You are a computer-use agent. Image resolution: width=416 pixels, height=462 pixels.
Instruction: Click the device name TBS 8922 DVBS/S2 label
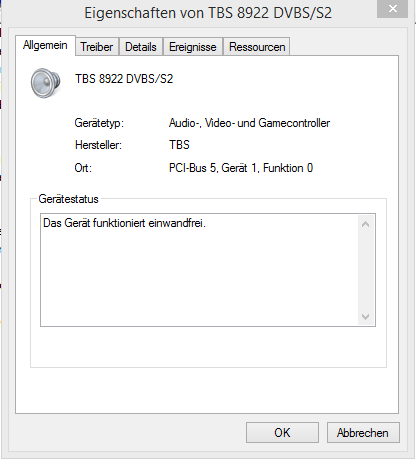click(x=124, y=79)
